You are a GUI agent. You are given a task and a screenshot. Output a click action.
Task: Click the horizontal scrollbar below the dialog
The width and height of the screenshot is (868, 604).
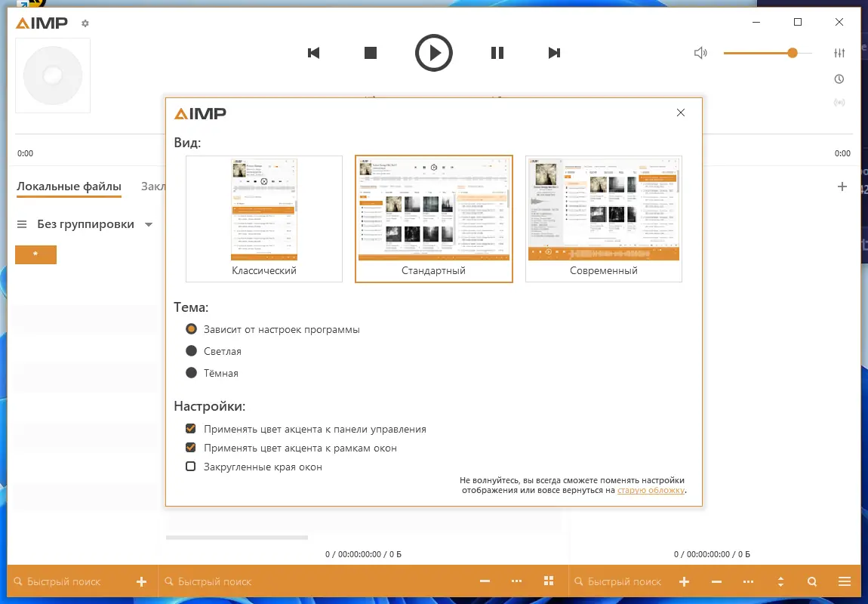(x=237, y=537)
